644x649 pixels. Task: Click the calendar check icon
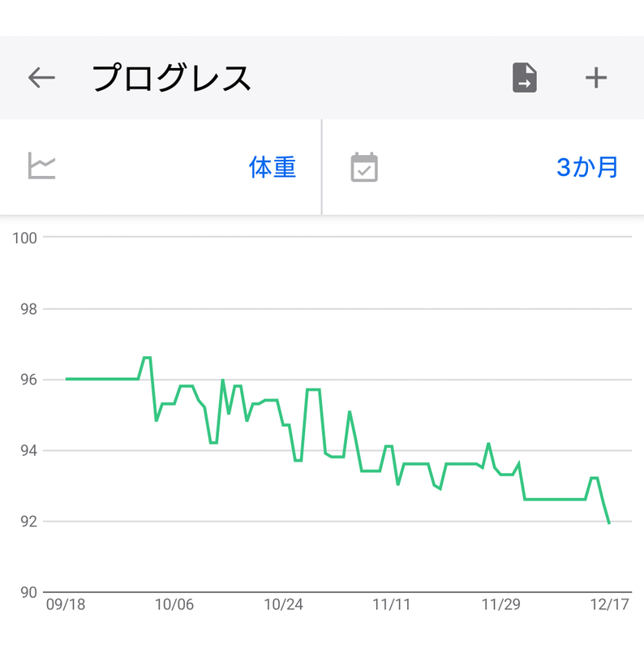[364, 167]
